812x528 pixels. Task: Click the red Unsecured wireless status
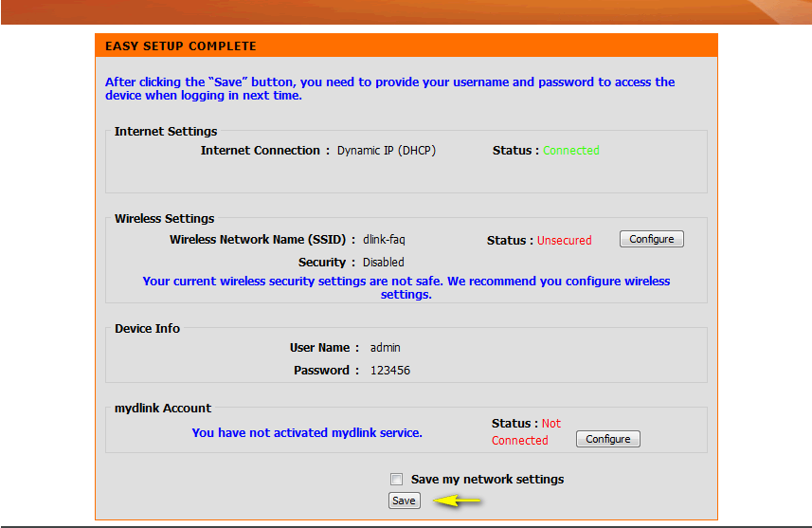pos(564,241)
